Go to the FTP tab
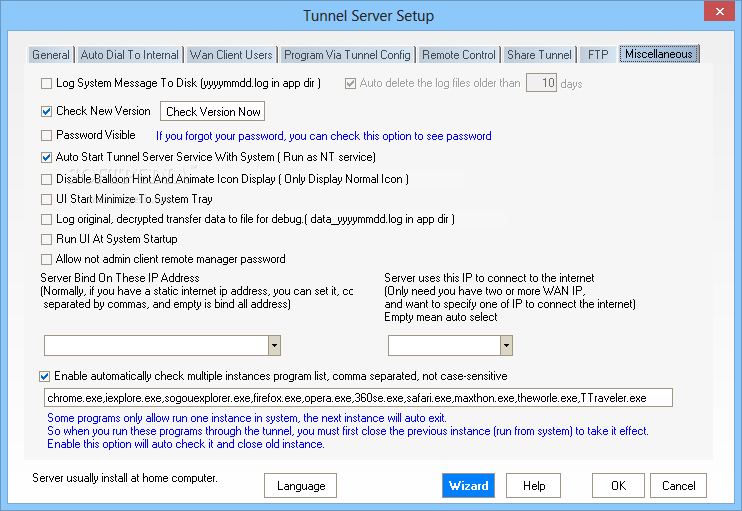The height and width of the screenshot is (511, 742). [x=598, y=55]
